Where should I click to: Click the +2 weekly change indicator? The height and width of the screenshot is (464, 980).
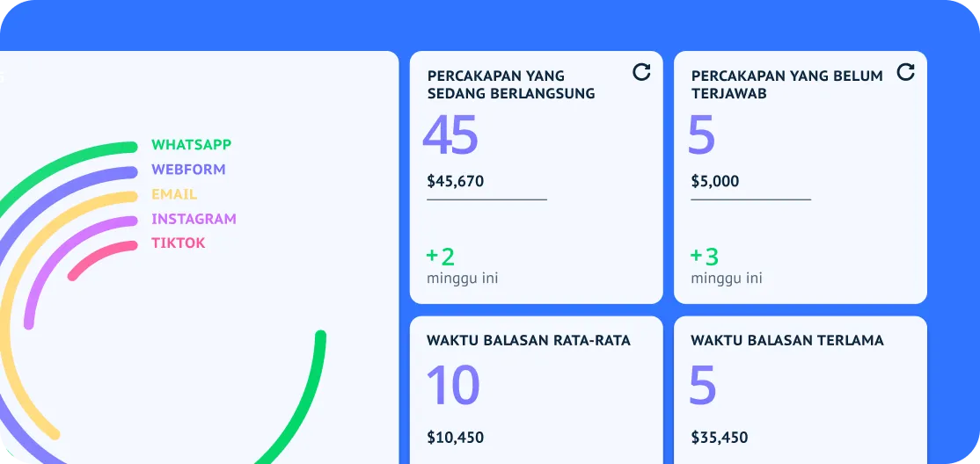[x=440, y=257]
